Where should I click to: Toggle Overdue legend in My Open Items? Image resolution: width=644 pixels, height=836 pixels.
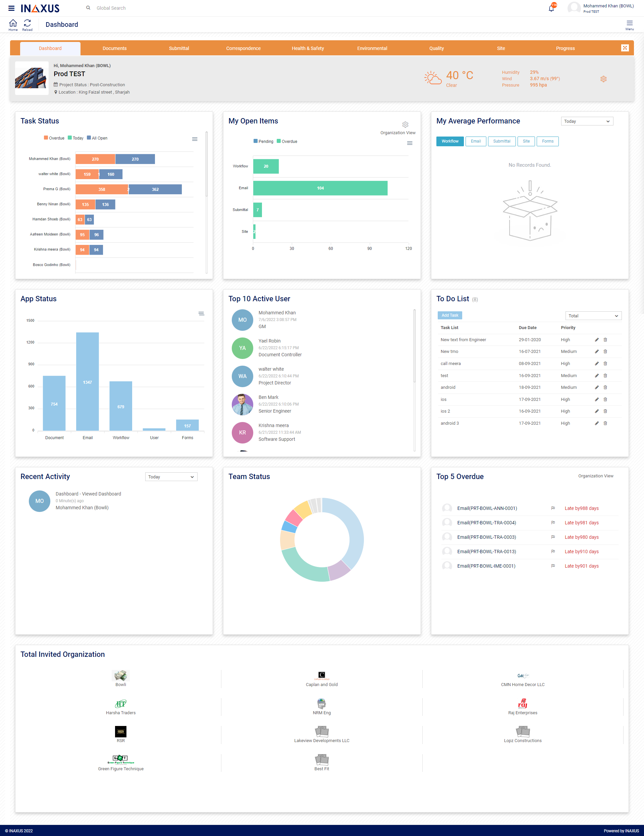(x=287, y=141)
